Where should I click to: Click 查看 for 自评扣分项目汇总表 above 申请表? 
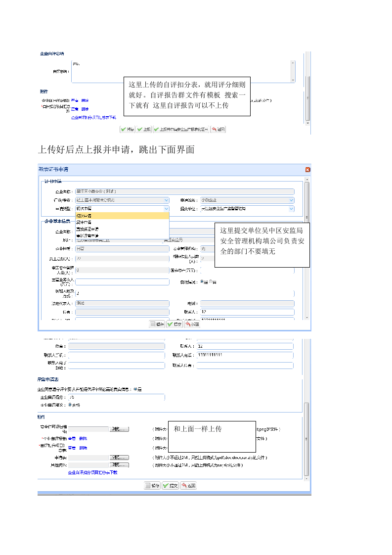click(x=72, y=448)
